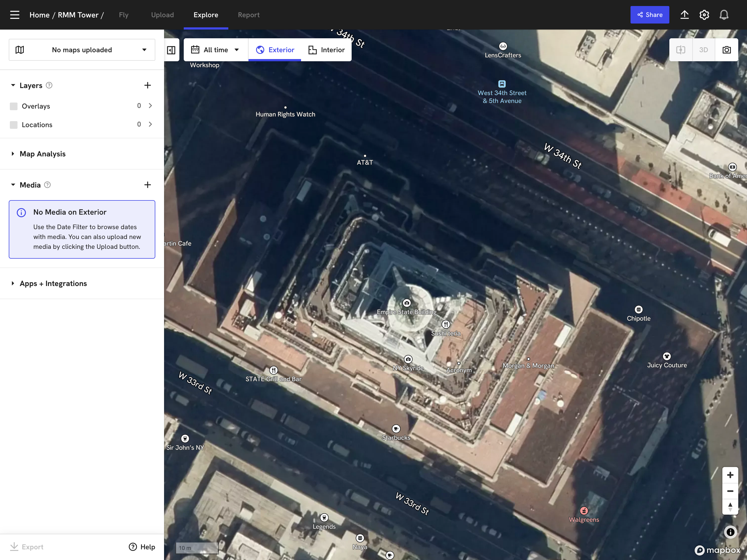Click the Share button
Screen dimensions: 747x560
tap(649, 14)
